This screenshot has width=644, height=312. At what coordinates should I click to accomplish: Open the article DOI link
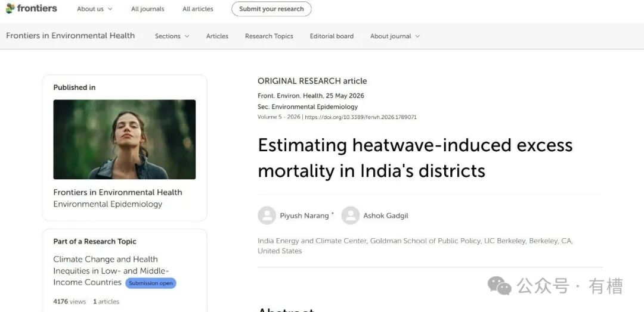[361, 117]
